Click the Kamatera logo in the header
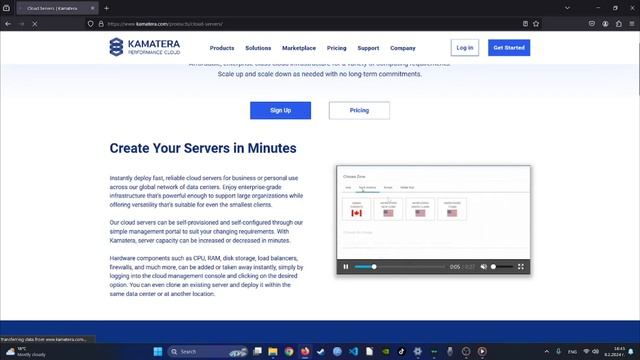 [144, 47]
